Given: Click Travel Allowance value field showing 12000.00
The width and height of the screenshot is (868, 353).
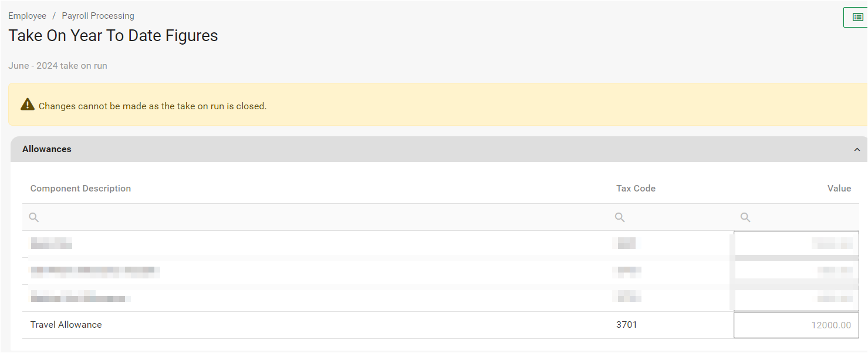Looking at the screenshot, I should (x=796, y=325).
